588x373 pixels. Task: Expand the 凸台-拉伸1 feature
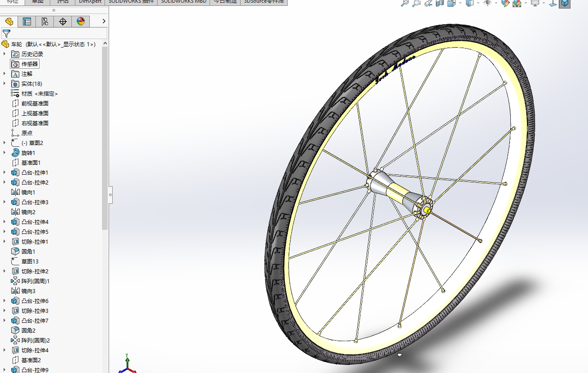[5, 173]
